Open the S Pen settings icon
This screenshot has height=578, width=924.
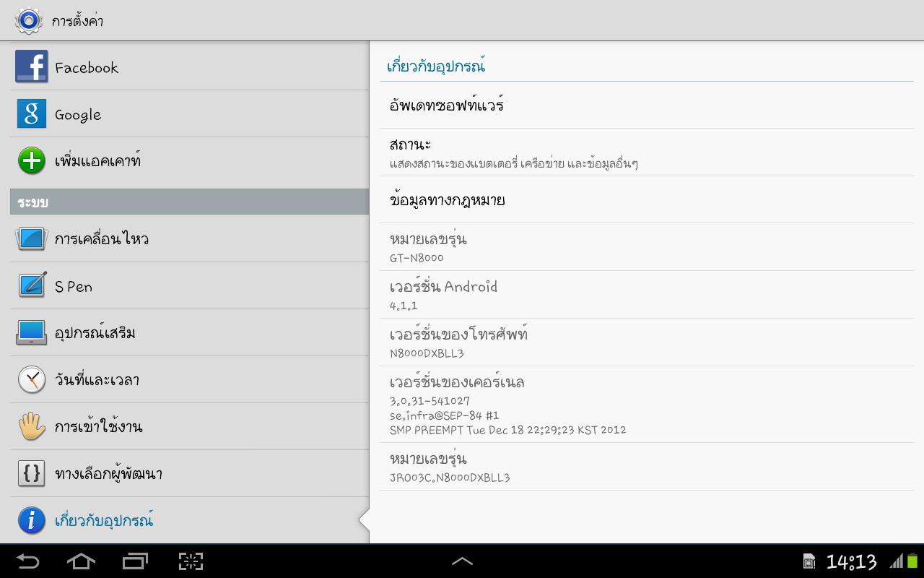[x=32, y=285]
